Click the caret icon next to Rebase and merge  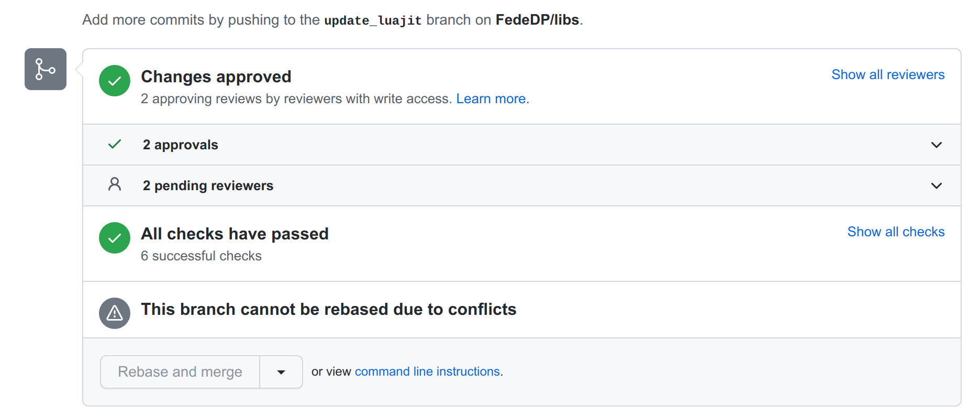coord(281,372)
